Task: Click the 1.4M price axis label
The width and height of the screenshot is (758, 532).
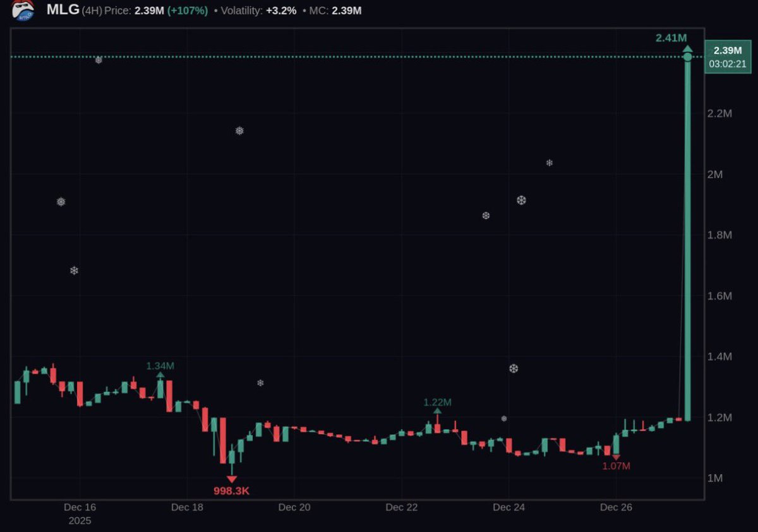Action: point(720,357)
